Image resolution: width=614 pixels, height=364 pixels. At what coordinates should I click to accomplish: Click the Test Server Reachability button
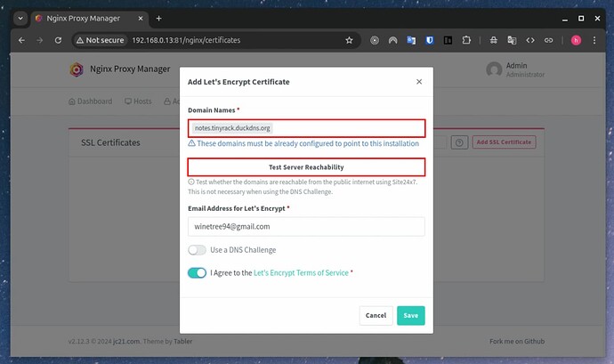pyautogui.click(x=306, y=167)
